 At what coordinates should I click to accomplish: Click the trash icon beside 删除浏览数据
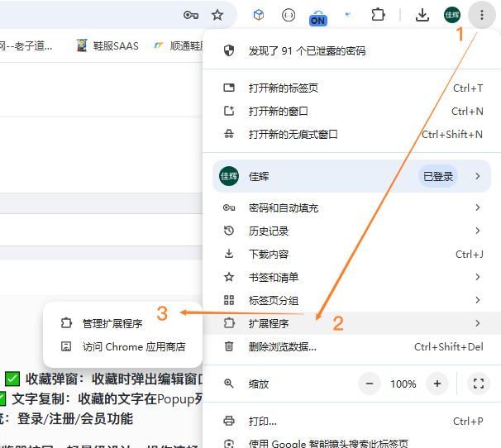click(229, 346)
